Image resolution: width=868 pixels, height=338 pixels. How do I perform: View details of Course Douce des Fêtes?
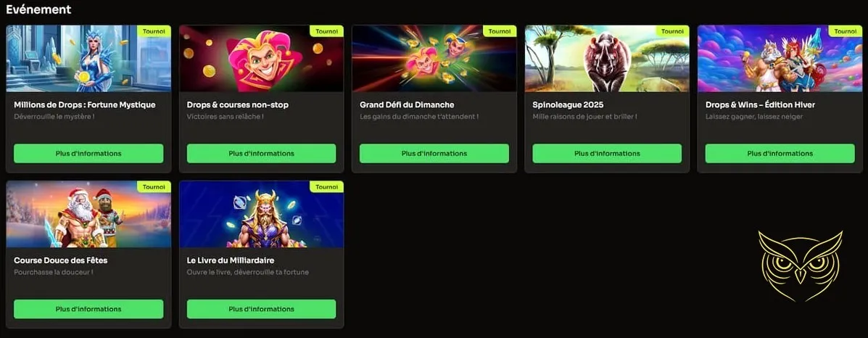click(x=88, y=309)
